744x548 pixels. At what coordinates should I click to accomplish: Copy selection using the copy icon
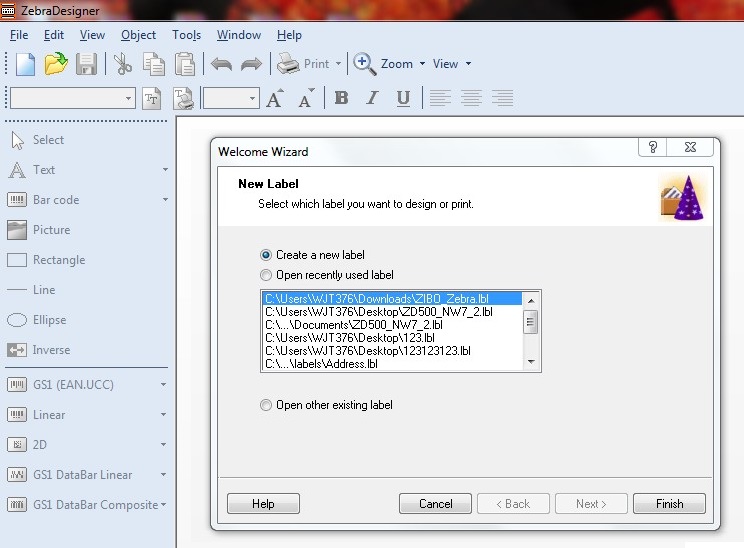[154, 64]
